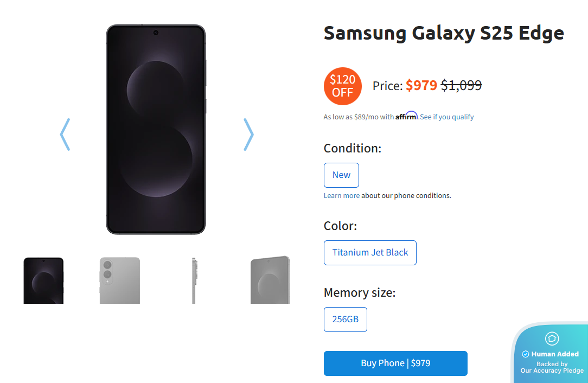
Task: Open the large front-view phone image
Action: pyautogui.click(x=156, y=129)
